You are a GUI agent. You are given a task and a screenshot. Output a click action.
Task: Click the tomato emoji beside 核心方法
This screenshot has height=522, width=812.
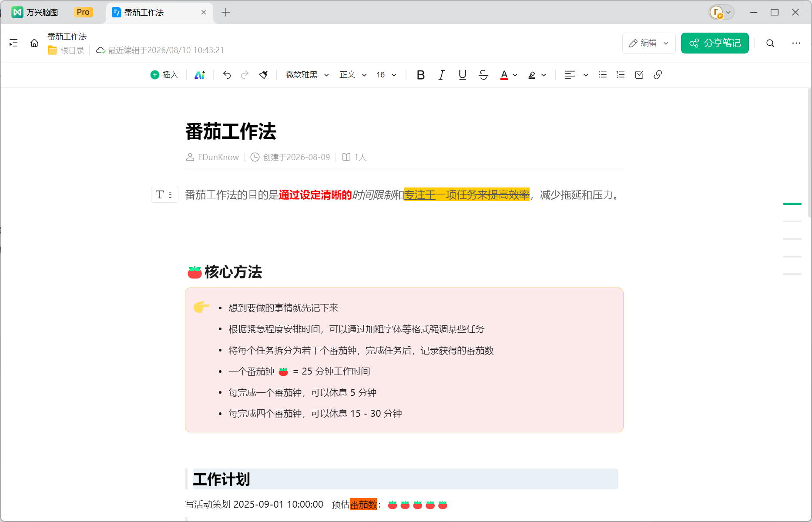(195, 272)
